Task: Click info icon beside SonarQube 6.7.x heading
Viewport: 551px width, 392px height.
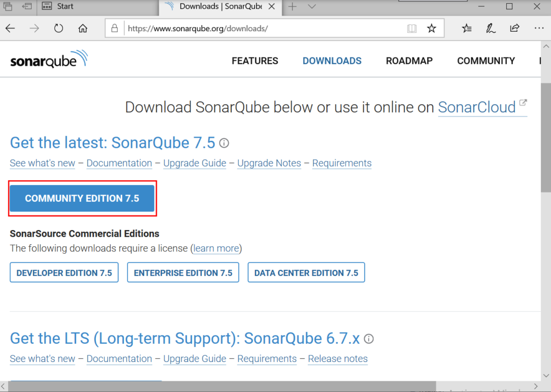Action: click(x=369, y=339)
